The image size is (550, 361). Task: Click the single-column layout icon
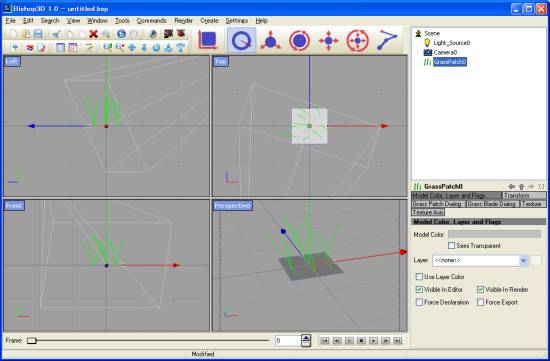pyautogui.click(x=60, y=47)
